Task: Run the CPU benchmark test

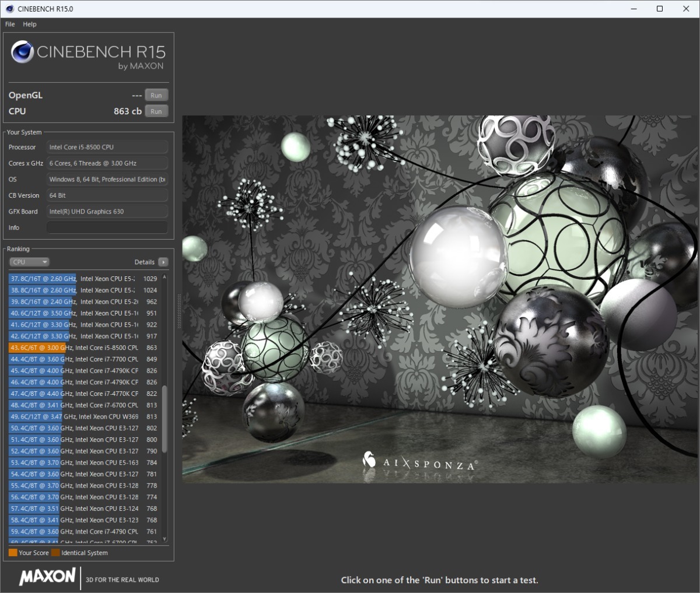Action: click(x=156, y=111)
